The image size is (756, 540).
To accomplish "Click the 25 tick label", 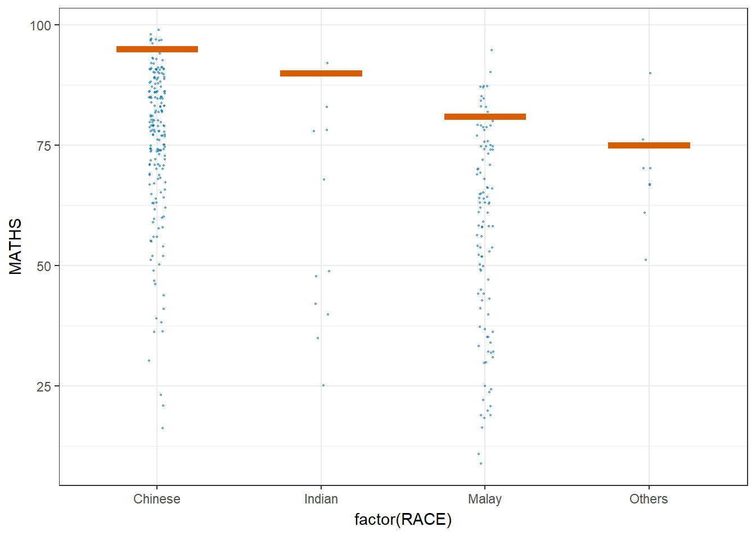I will click(44, 386).
